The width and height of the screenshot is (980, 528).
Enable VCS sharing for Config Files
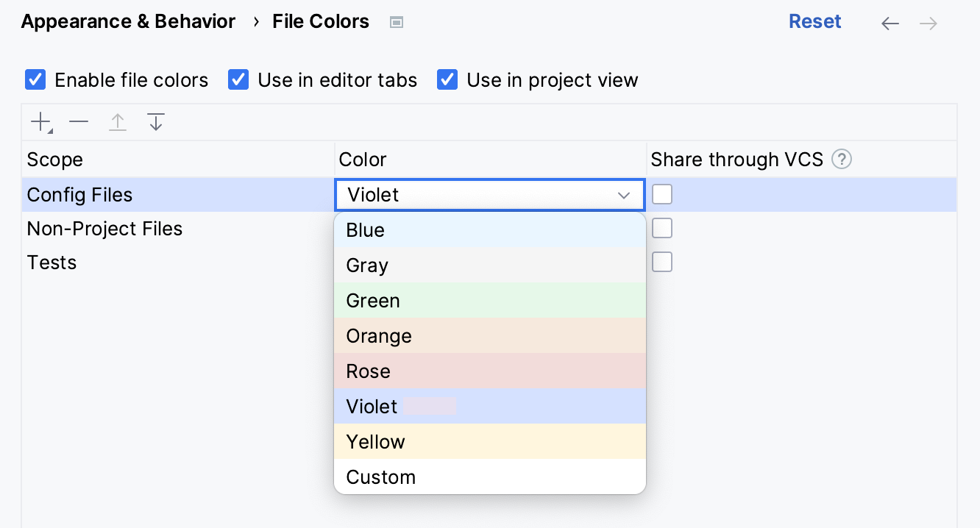[x=662, y=194]
